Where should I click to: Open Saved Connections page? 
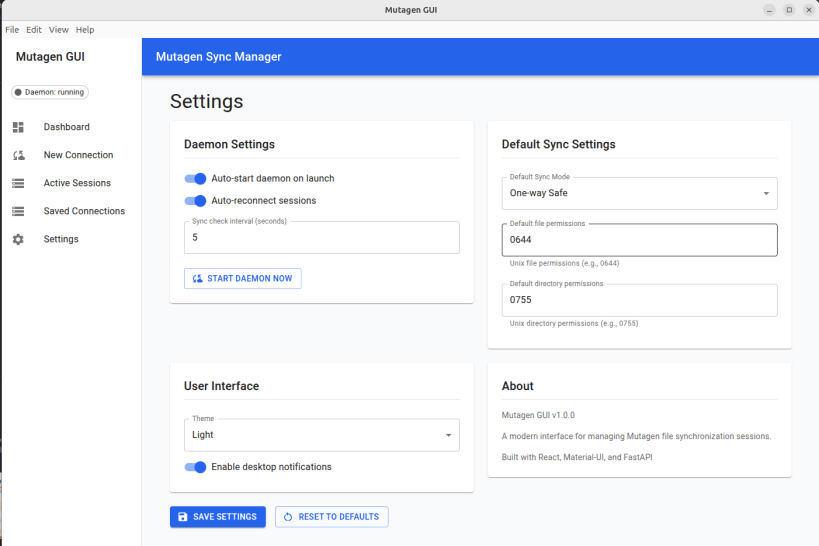[x=71, y=211]
